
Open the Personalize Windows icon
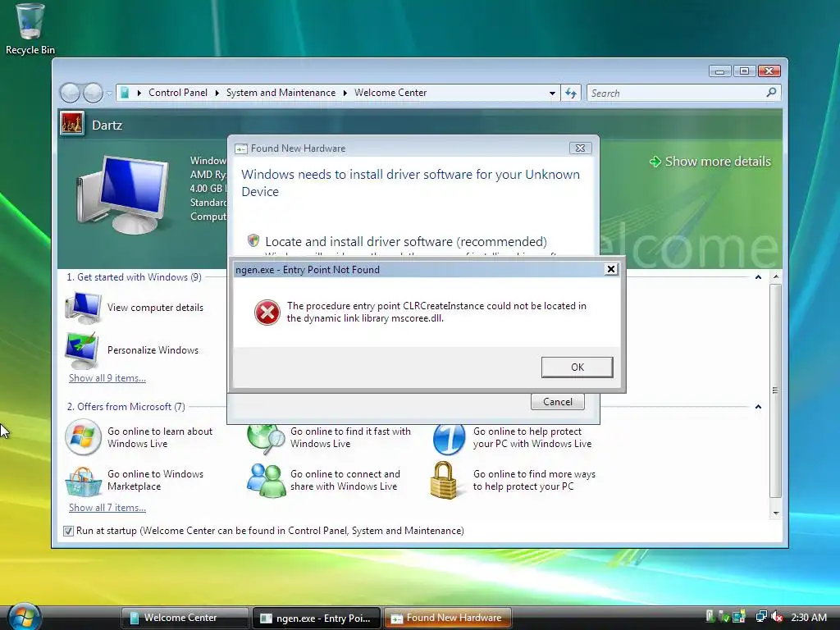82,349
